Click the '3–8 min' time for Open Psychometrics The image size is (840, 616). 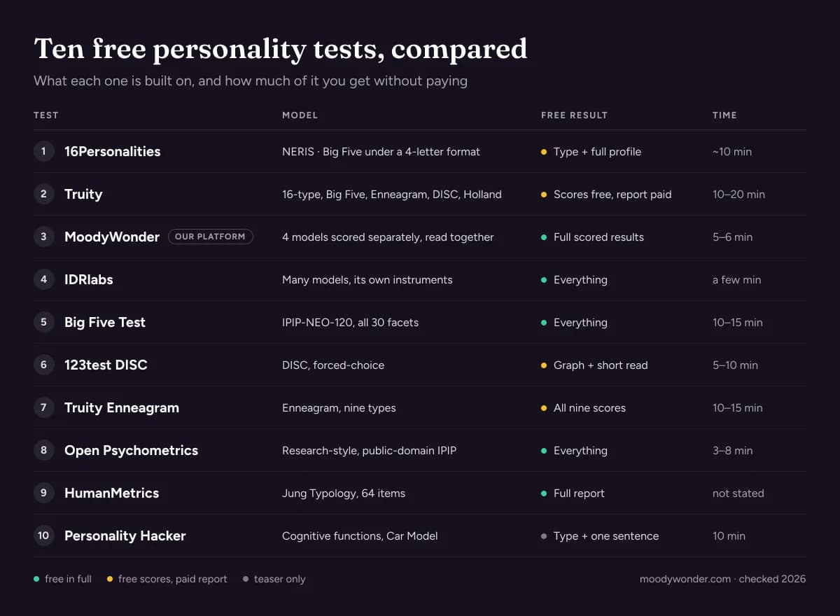coord(732,450)
